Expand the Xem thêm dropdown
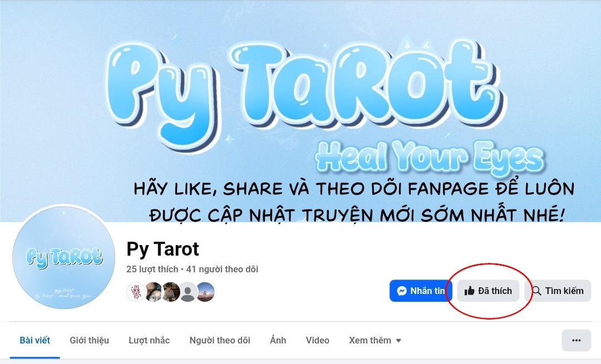 click(x=375, y=340)
